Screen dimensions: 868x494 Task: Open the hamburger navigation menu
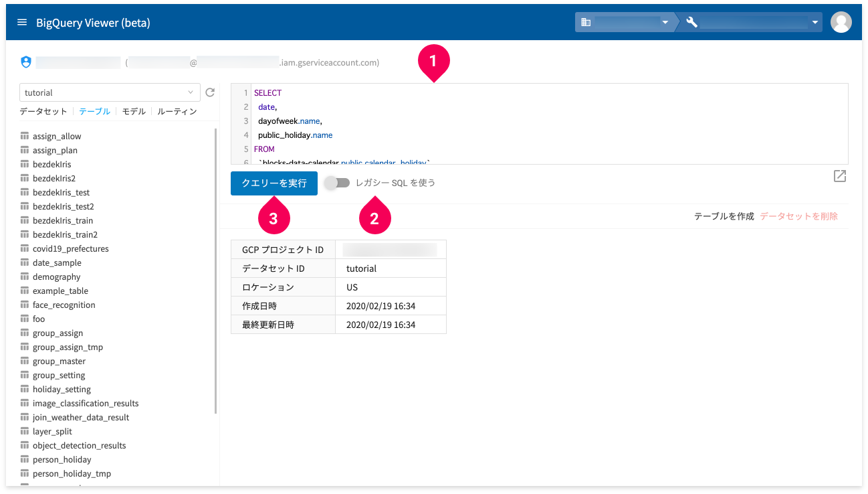tap(22, 23)
